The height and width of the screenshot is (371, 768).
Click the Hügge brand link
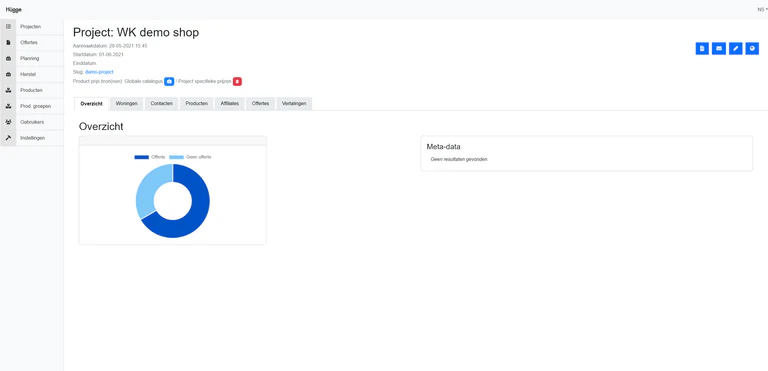[14, 9]
